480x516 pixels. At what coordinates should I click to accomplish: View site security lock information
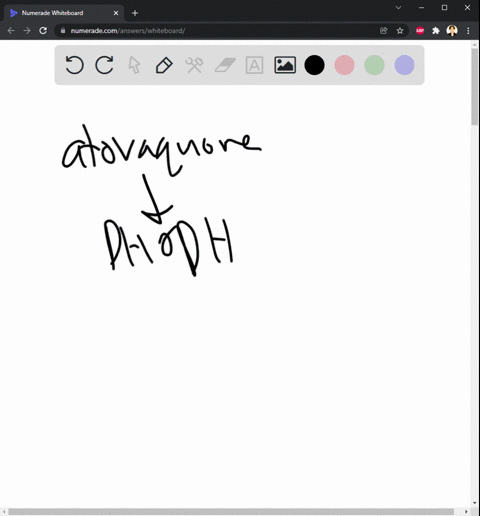63,31
